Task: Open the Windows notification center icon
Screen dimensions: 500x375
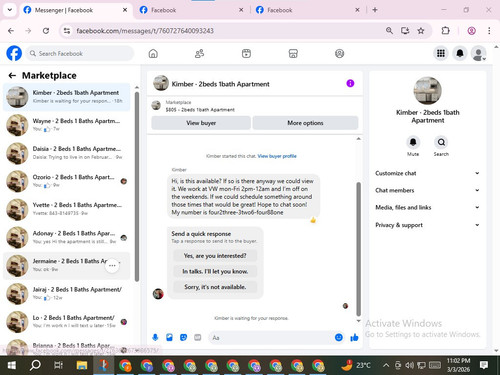Action: pyautogui.click(x=484, y=365)
